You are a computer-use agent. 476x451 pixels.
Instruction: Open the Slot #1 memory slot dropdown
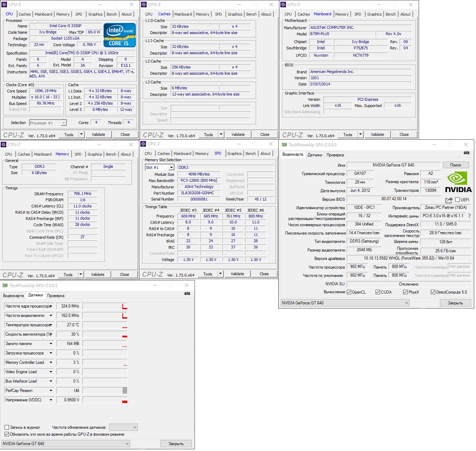[171, 167]
